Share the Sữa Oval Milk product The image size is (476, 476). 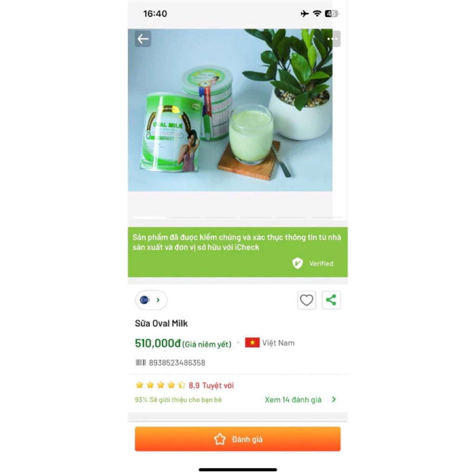click(x=331, y=300)
